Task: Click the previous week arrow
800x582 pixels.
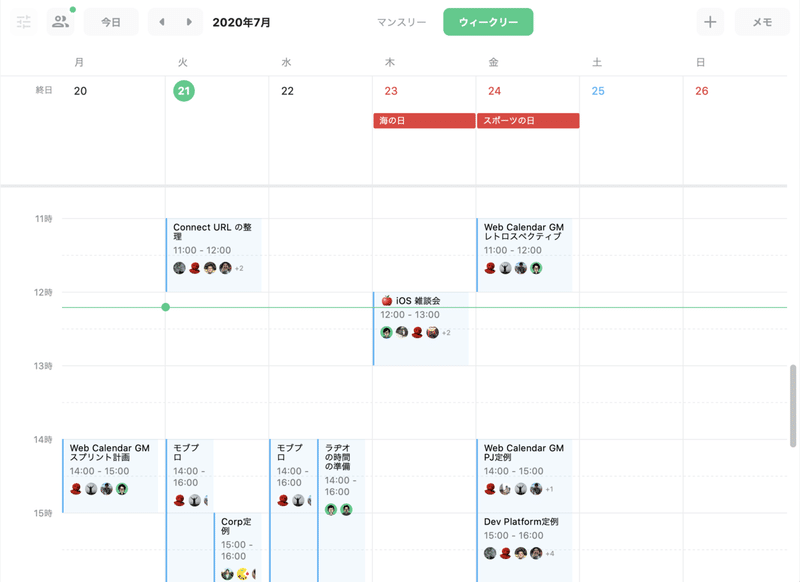Action: coord(161,21)
